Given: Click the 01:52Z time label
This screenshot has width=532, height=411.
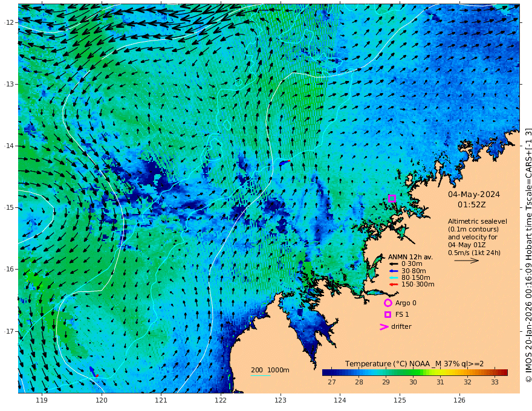Looking at the screenshot, I should pos(472,205).
